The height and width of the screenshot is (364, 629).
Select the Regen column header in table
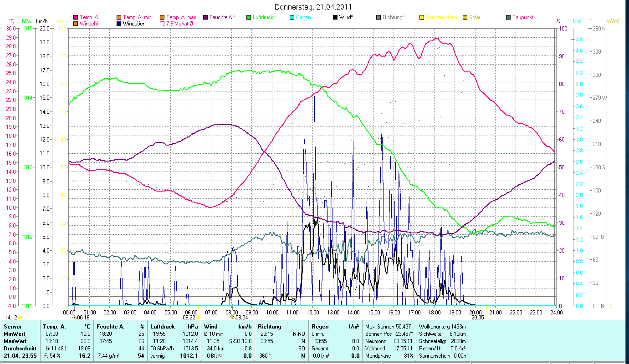319,326
